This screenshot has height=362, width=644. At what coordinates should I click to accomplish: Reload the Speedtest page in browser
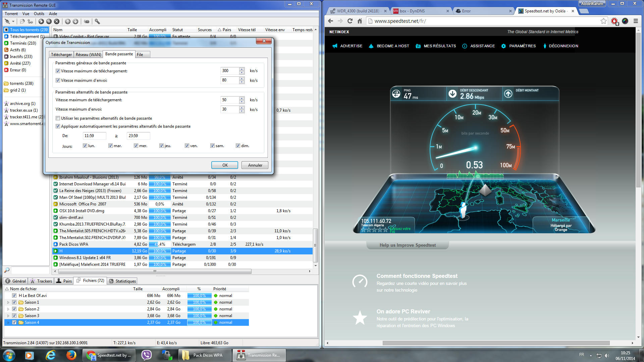click(x=350, y=21)
